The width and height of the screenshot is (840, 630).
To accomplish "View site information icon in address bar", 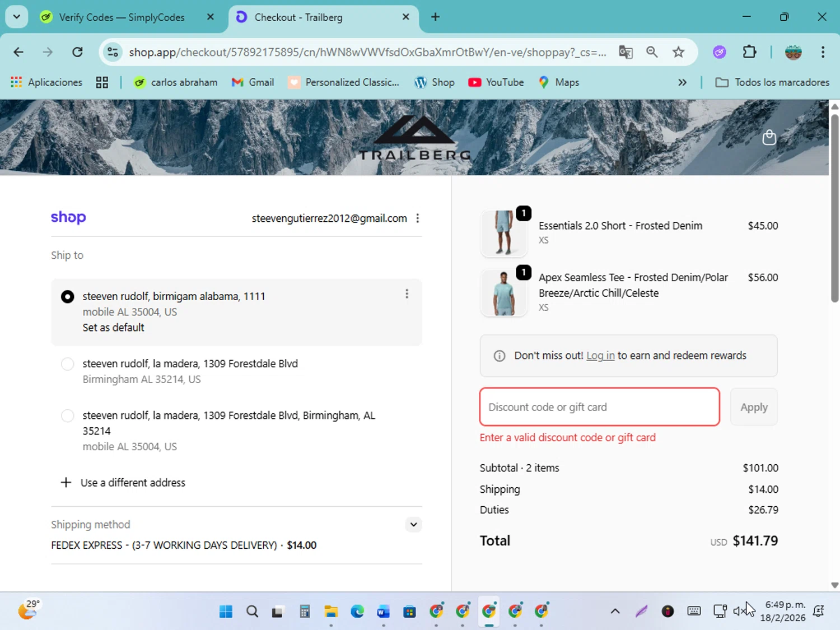I will coord(113,52).
